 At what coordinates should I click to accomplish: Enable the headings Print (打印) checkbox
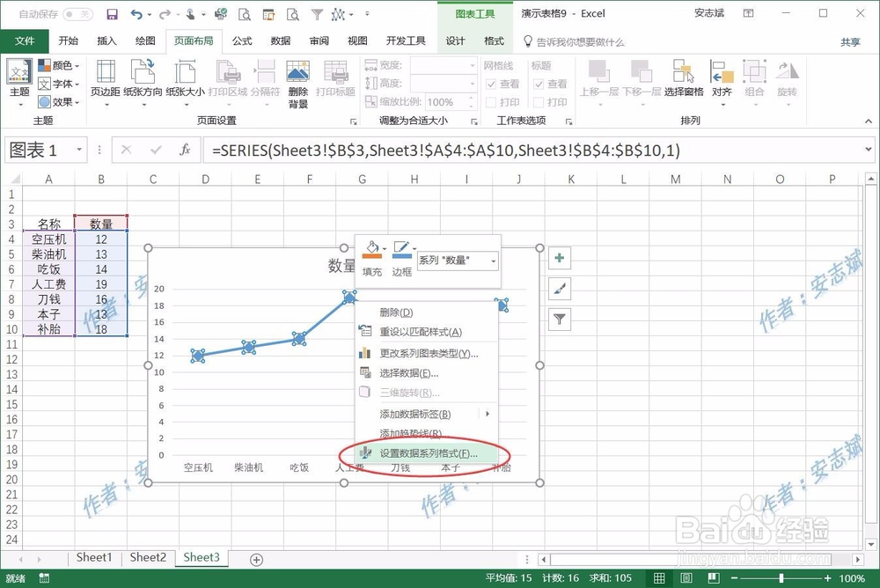click(539, 102)
